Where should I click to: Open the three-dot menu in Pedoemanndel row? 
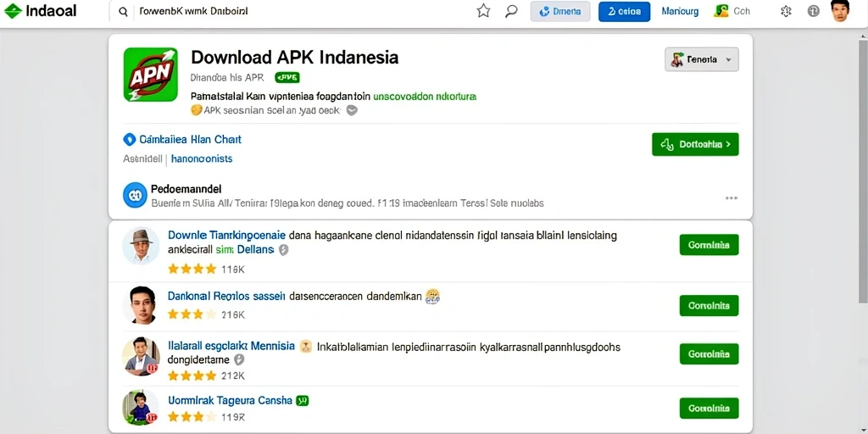tap(732, 198)
